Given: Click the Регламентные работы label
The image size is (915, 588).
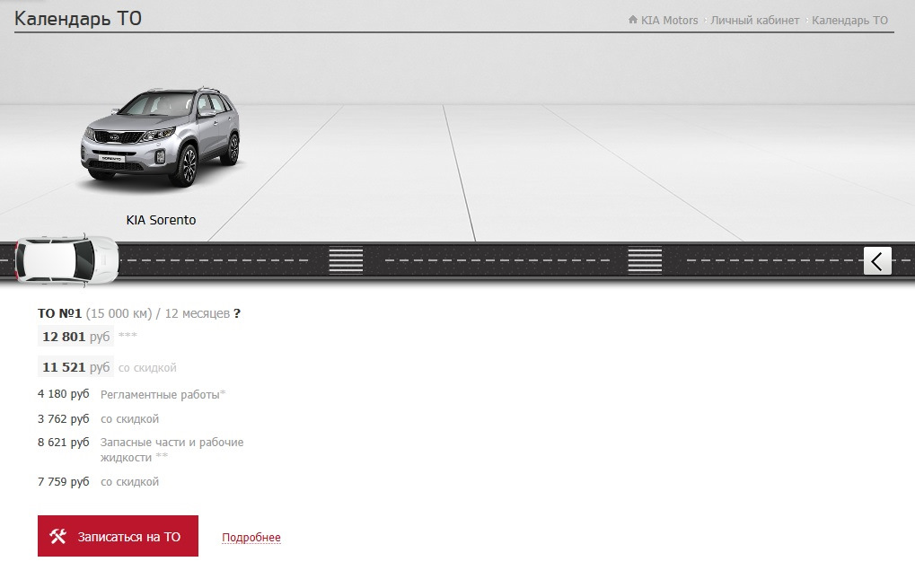Looking at the screenshot, I should coord(163,394).
